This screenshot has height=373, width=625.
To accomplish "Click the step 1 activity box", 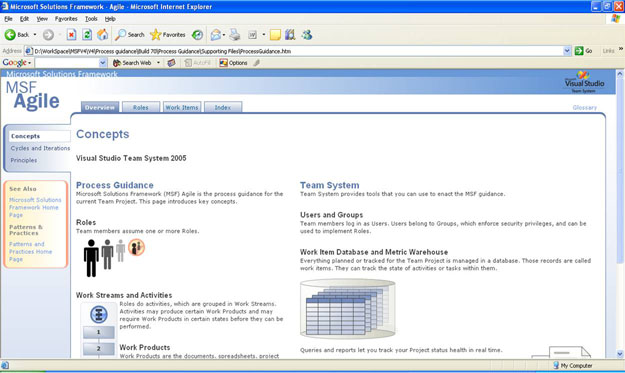I will click(x=98, y=332).
